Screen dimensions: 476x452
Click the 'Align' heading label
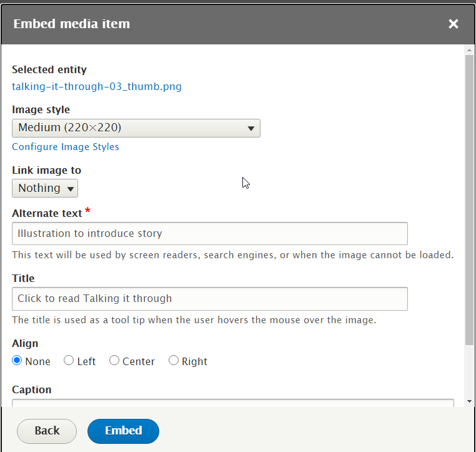pyautogui.click(x=25, y=343)
